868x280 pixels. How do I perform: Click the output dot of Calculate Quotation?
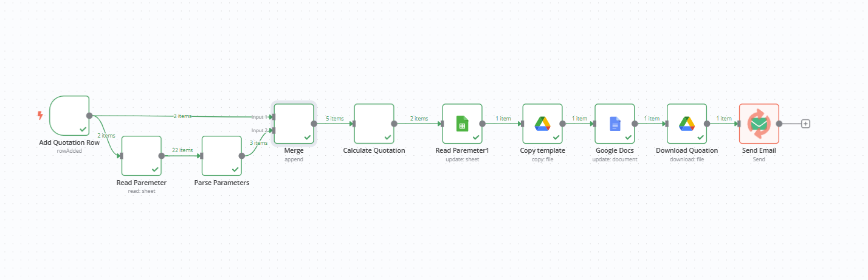(x=394, y=124)
